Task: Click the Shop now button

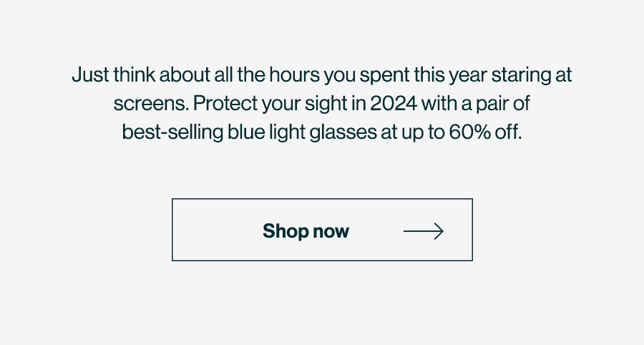Action: (x=322, y=230)
